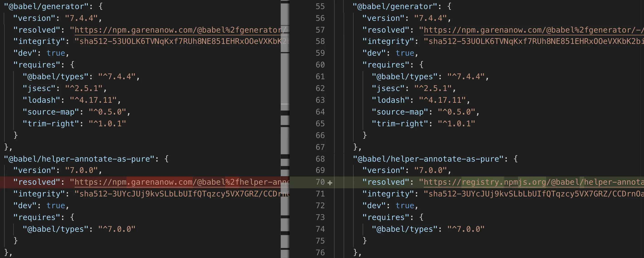This screenshot has width=644, height=258.
Task: Click line number 56 in the gutter
Action: point(320,18)
